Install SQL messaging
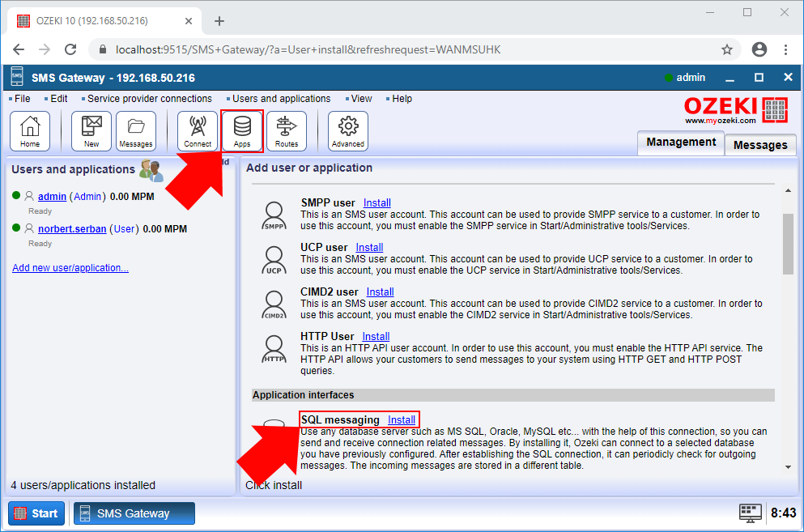 coord(402,419)
